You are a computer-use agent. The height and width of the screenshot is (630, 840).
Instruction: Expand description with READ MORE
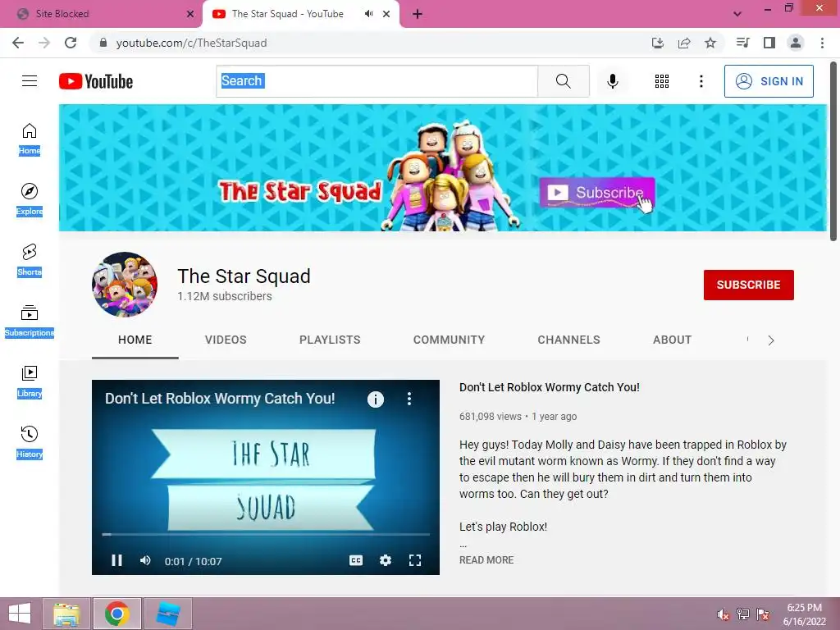(486, 559)
